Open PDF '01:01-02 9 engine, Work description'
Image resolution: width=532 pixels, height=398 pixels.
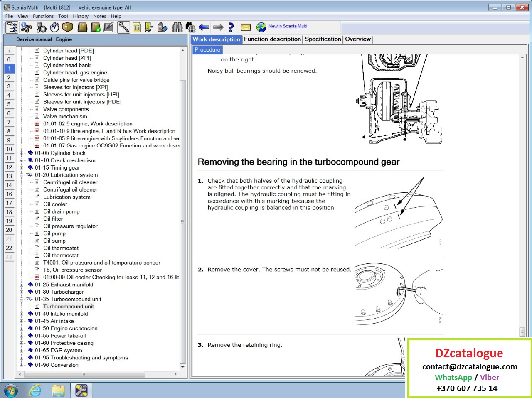coord(88,124)
